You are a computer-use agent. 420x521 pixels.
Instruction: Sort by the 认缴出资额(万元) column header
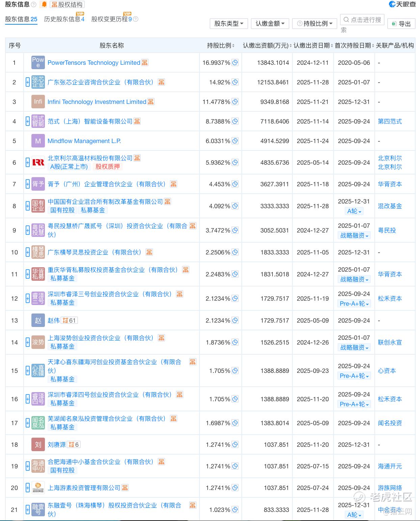pos(267,46)
